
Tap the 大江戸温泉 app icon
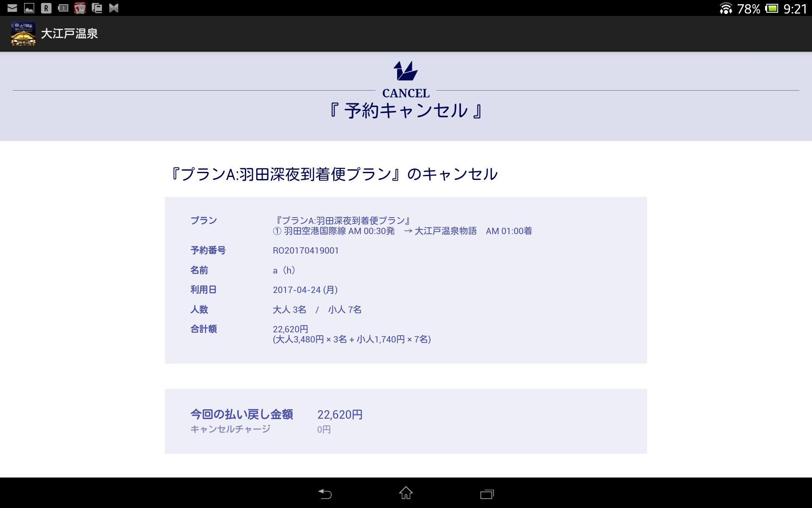[23, 34]
